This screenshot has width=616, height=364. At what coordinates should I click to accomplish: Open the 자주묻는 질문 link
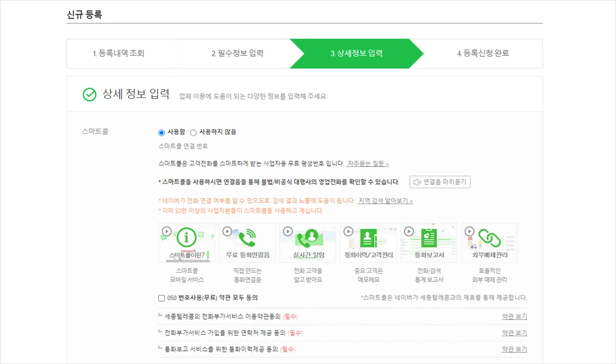(368, 164)
